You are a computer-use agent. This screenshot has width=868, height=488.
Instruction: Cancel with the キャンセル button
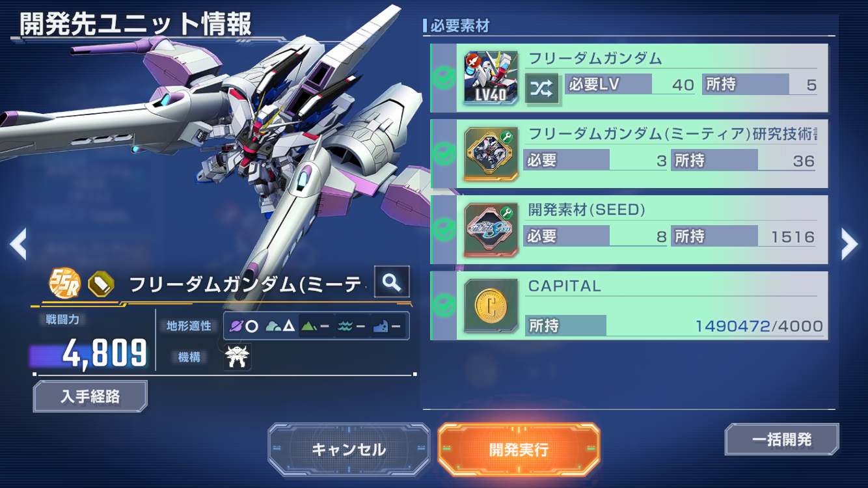coord(349,450)
